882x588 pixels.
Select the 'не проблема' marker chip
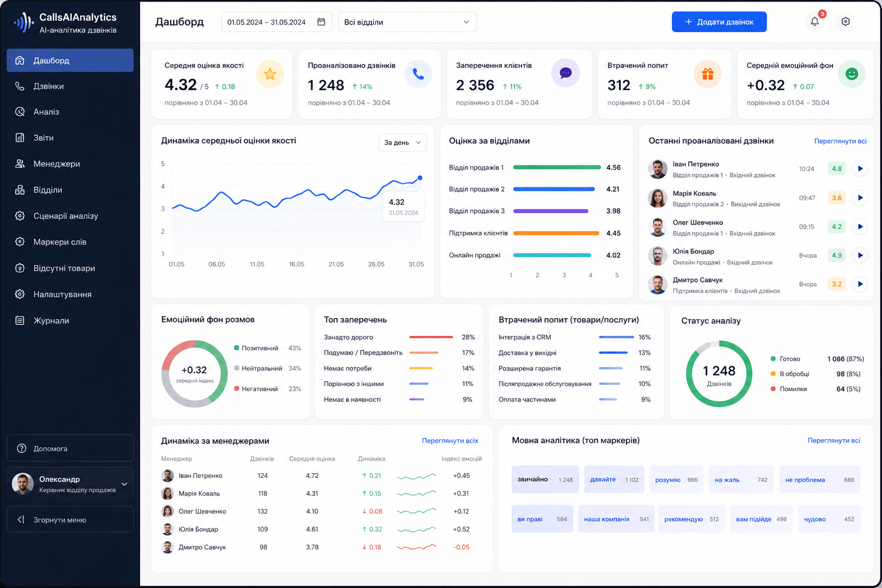click(x=819, y=479)
